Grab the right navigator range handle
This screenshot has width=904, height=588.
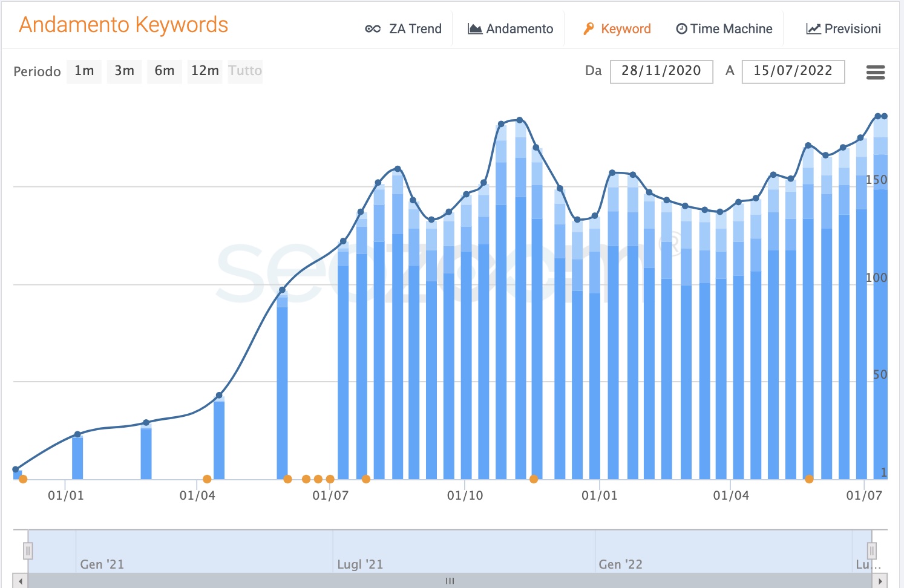tap(872, 551)
